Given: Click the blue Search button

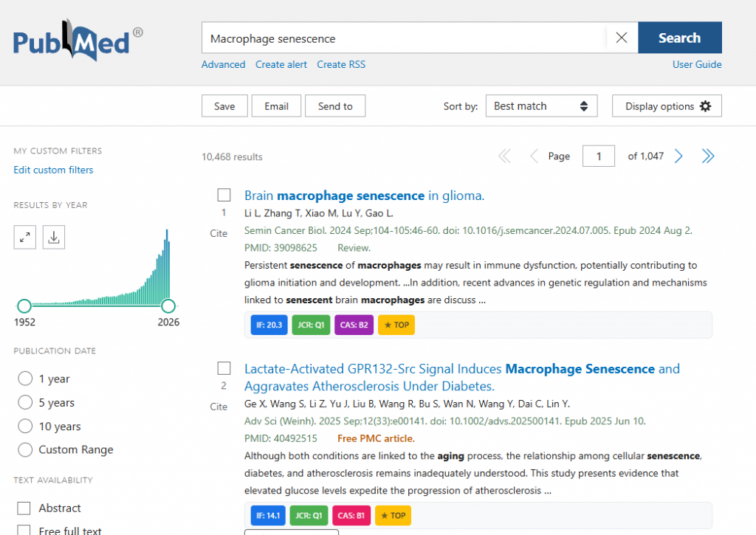Looking at the screenshot, I should (x=680, y=38).
